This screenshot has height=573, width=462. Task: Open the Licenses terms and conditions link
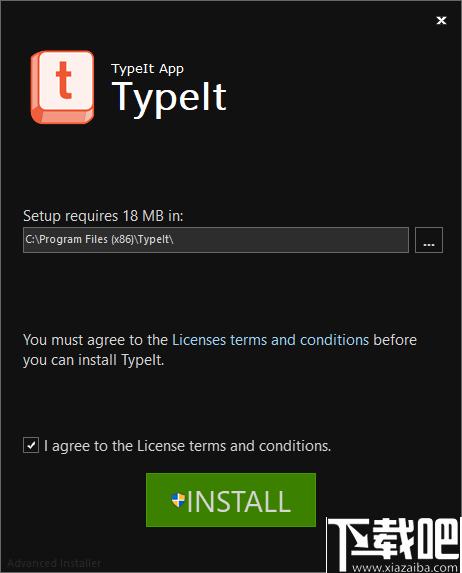click(x=270, y=340)
